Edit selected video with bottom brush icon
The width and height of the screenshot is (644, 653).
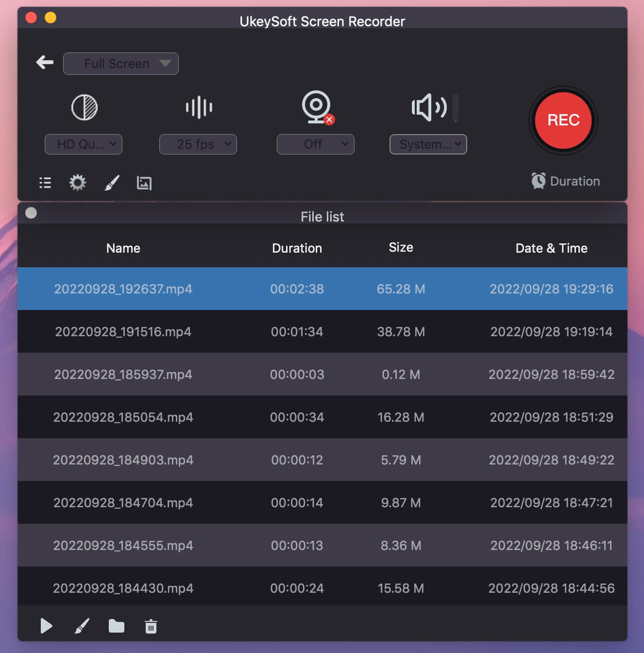[82, 626]
